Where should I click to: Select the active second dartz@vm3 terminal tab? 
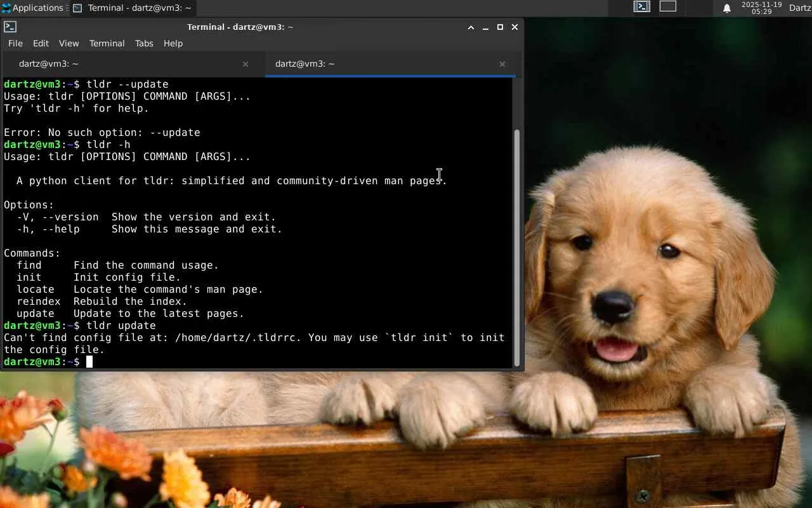click(x=391, y=63)
